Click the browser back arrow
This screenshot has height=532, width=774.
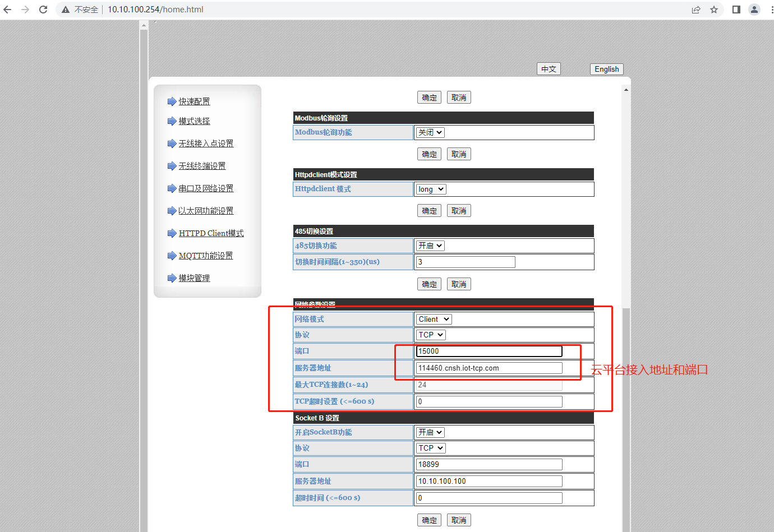click(7, 10)
